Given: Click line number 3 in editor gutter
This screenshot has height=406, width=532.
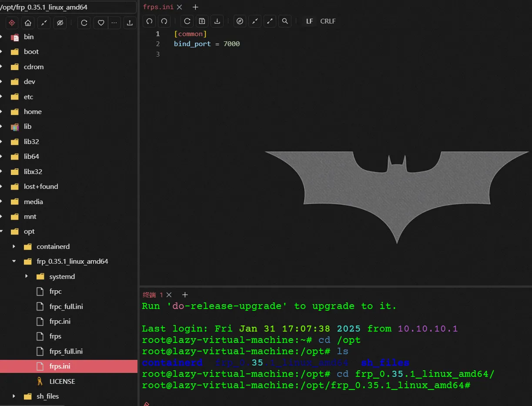Looking at the screenshot, I should 157,54.
